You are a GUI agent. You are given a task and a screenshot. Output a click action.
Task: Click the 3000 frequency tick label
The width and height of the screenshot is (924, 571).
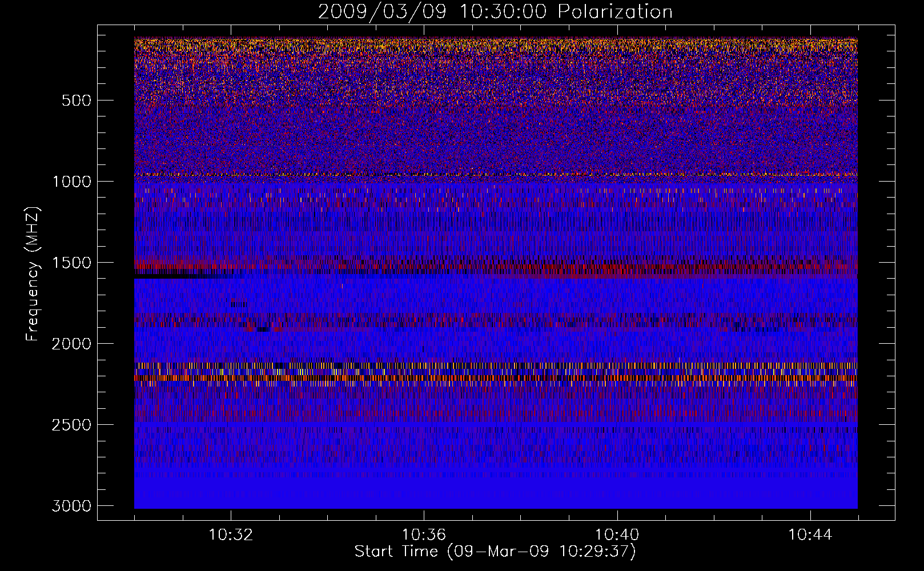point(71,506)
